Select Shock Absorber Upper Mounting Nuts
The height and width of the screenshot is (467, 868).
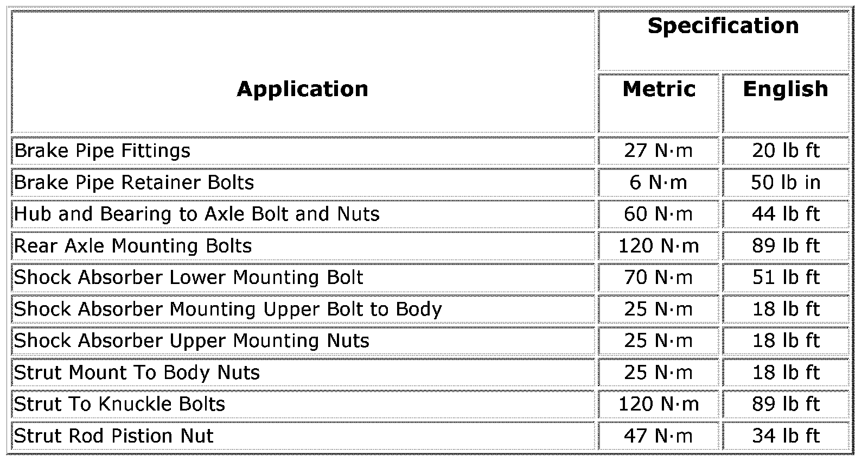pos(191,341)
